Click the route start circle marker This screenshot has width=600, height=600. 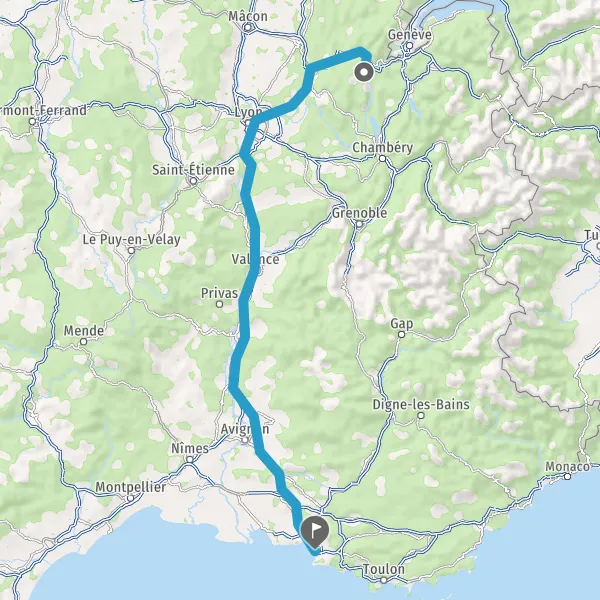pos(364,72)
